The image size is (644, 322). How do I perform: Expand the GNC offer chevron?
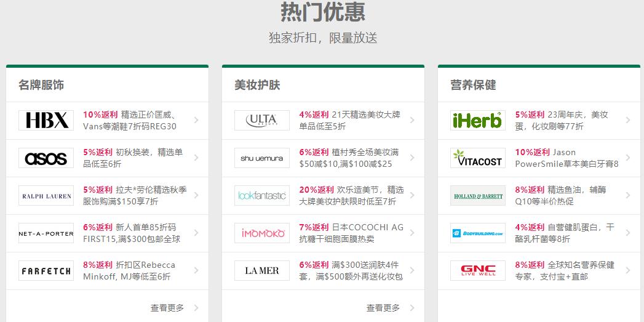(x=628, y=270)
